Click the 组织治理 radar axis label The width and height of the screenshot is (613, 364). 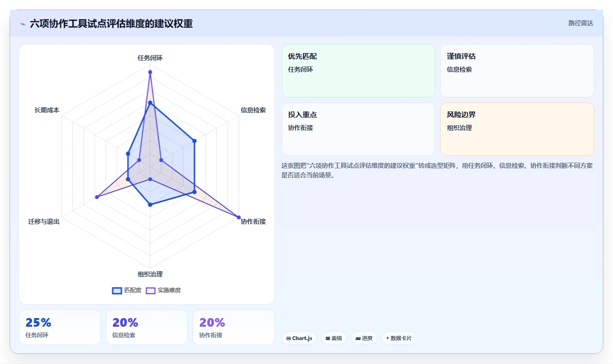point(150,274)
